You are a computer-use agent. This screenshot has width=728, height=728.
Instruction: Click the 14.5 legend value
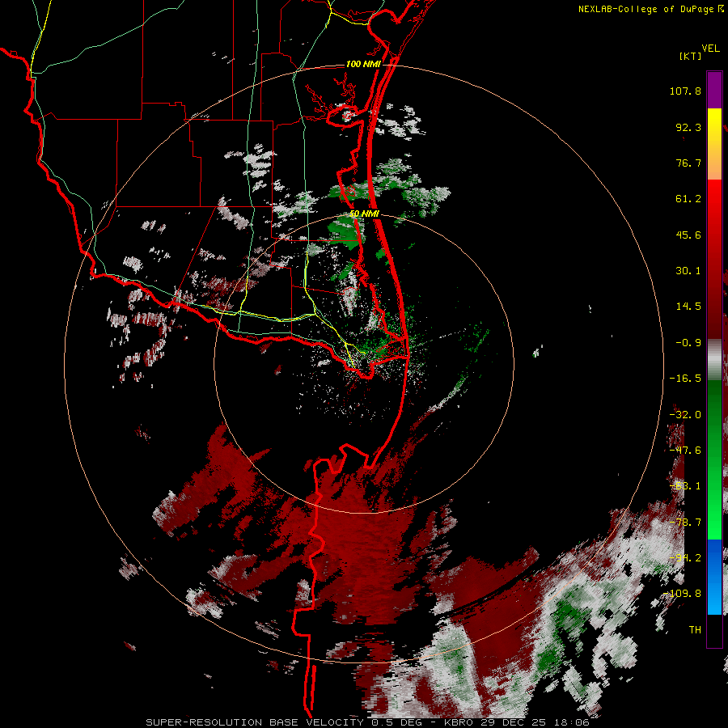[688, 307]
